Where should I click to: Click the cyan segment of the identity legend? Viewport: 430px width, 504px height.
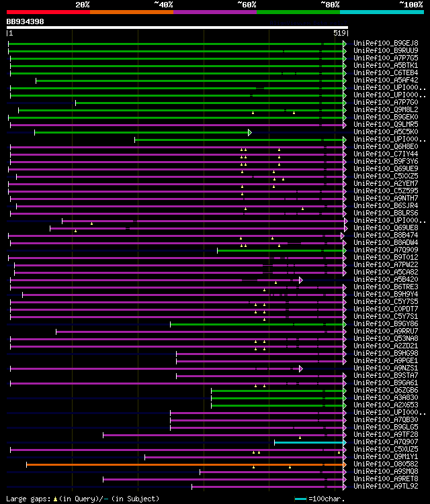(382, 12)
